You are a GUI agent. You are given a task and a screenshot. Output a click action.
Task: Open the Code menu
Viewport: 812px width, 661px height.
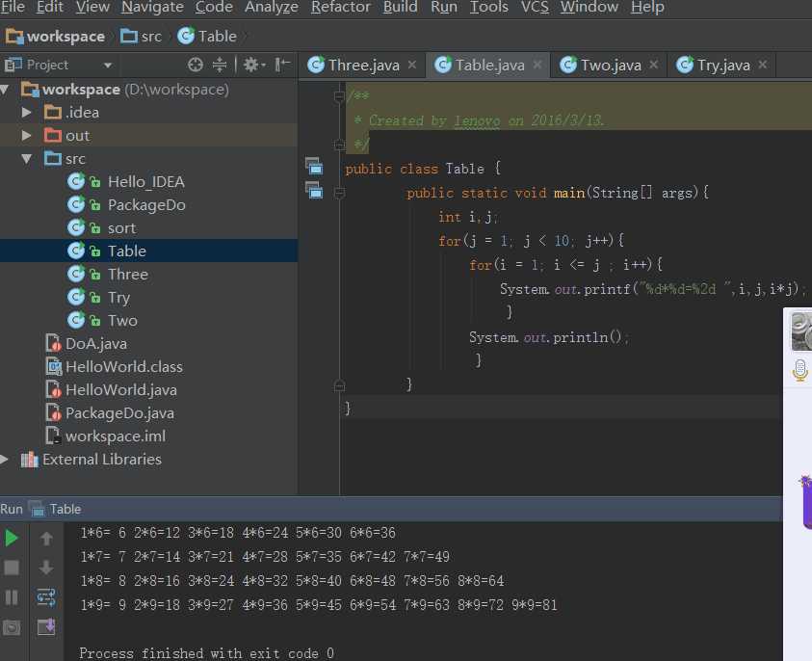(214, 7)
